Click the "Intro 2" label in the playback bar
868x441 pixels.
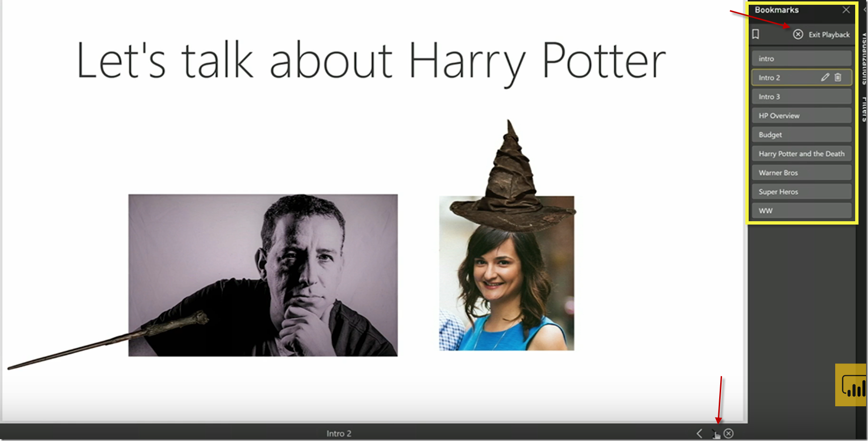click(x=339, y=433)
